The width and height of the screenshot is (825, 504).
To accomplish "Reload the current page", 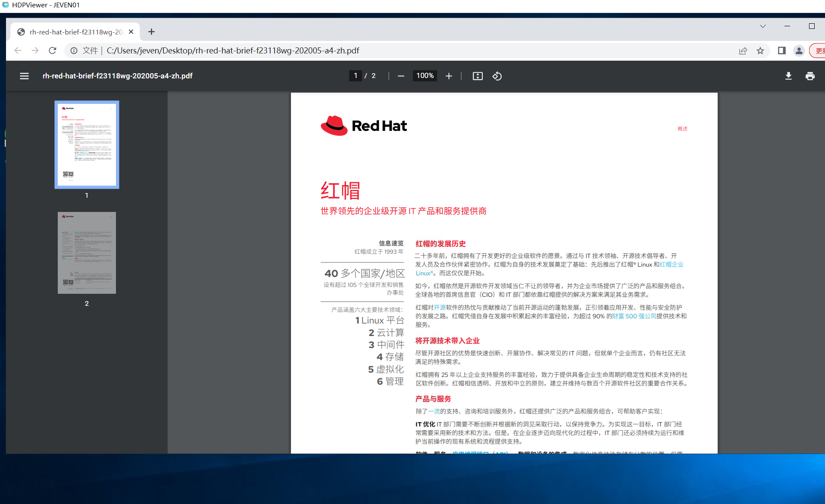I will tap(53, 50).
